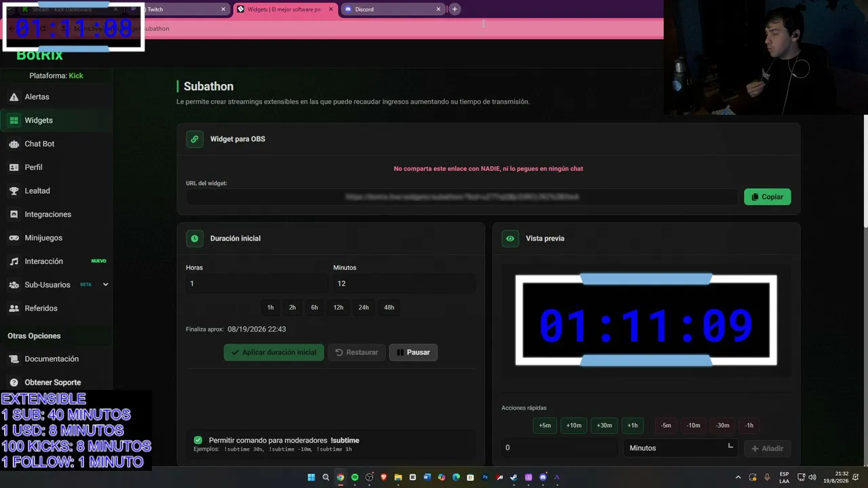Viewport: 868px width, 488px height.
Task: Add one hour with +1h
Action: click(633, 426)
